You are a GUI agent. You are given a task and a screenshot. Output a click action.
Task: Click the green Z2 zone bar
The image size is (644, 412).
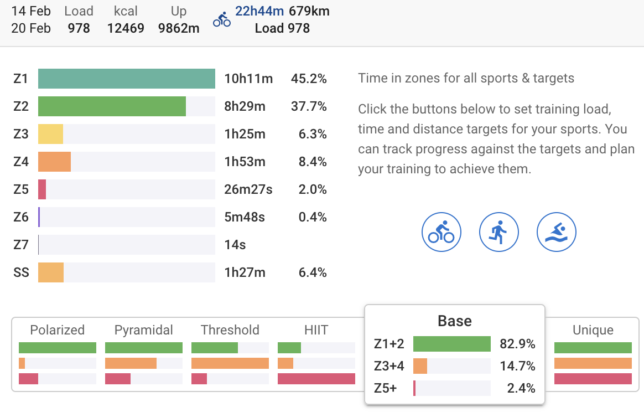click(112, 106)
